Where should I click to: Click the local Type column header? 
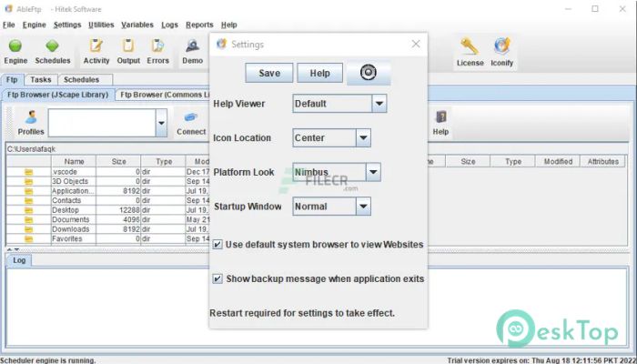click(164, 161)
